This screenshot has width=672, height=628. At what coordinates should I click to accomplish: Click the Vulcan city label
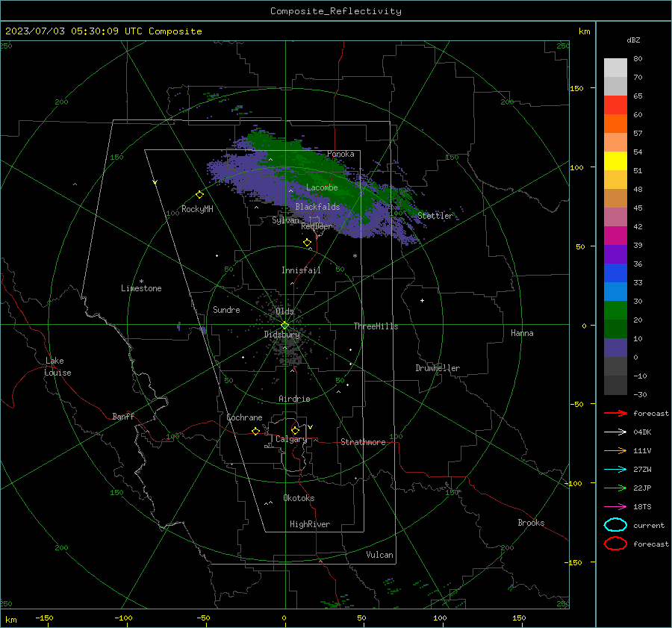[x=380, y=555]
